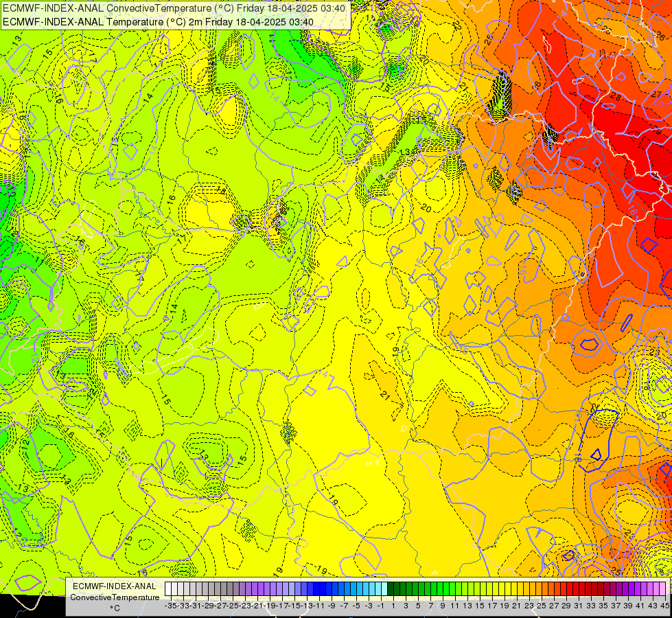The image size is (672, 618).
Task: Click the 5 value on the legend scale
Action: pos(418,606)
